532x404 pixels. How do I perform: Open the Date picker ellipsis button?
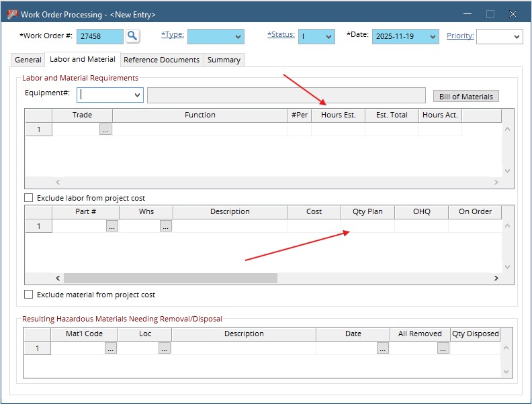point(382,348)
